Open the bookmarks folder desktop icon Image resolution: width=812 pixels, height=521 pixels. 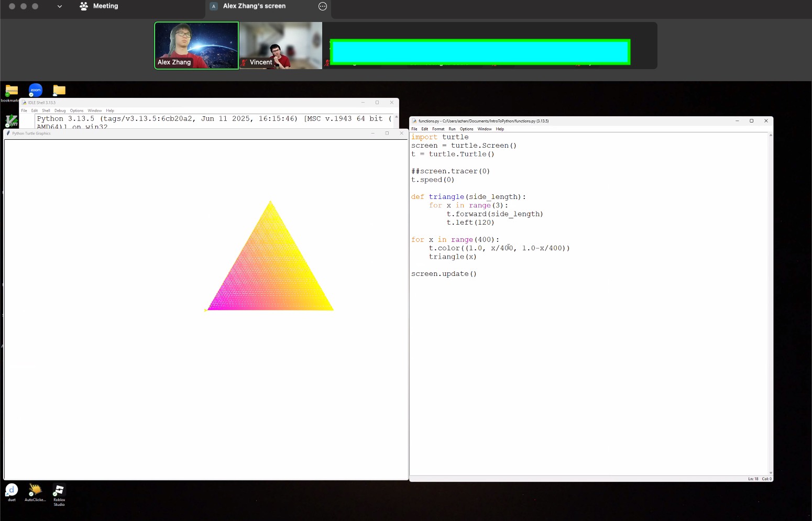pyautogui.click(x=12, y=91)
